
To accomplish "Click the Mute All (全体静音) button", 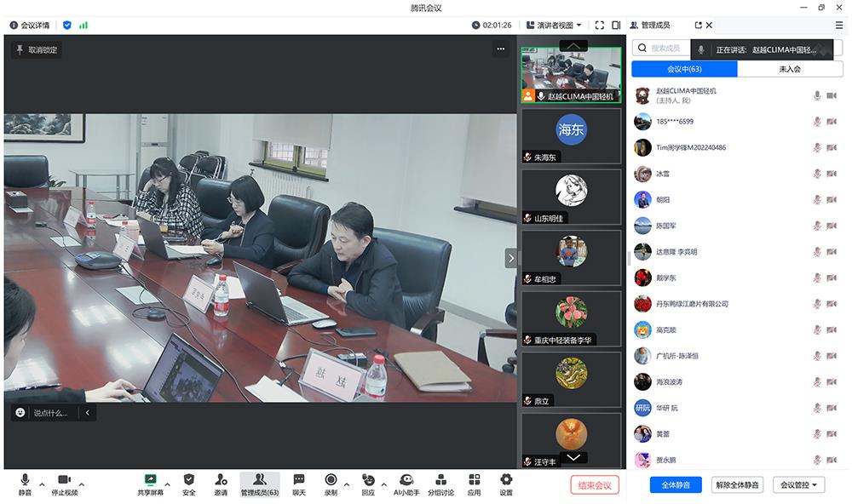I will 676,484.
